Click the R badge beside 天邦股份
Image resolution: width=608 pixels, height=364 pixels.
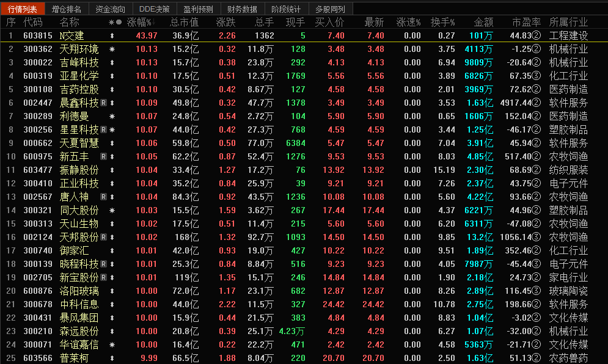103,237
